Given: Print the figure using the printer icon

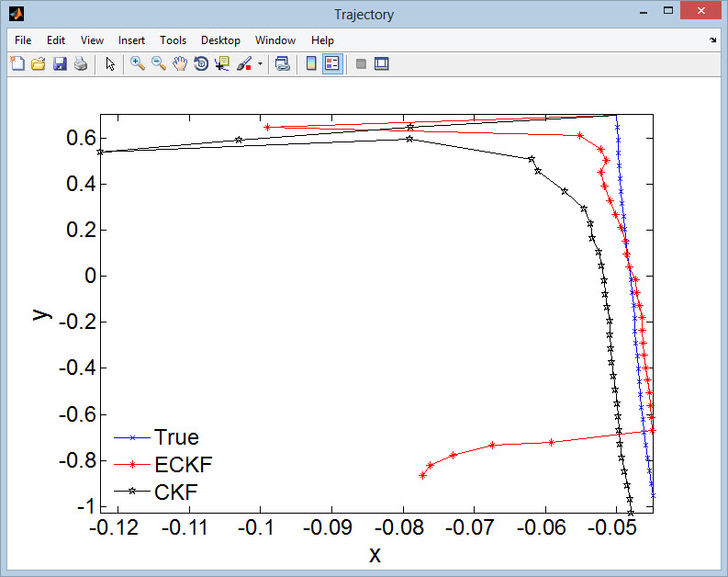Looking at the screenshot, I should pyautogui.click(x=81, y=63).
